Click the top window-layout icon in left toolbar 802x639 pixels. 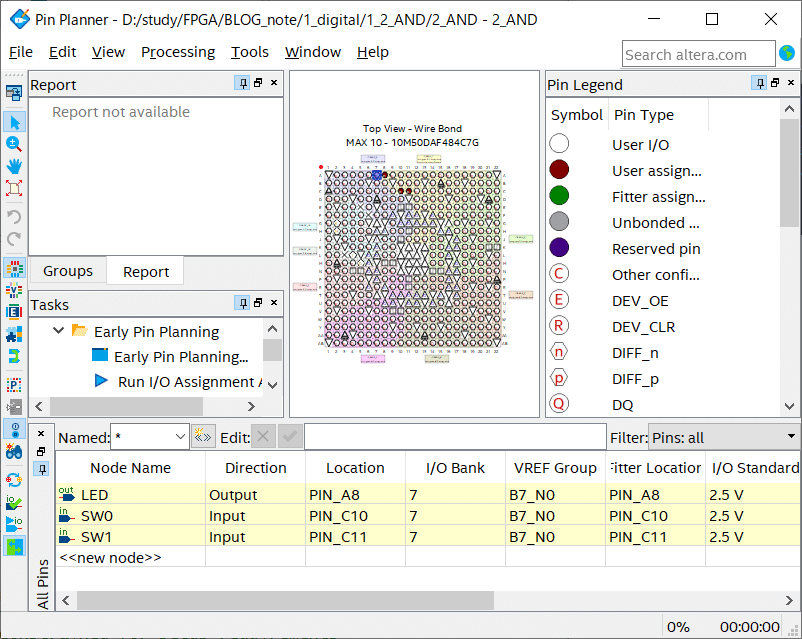click(x=14, y=93)
